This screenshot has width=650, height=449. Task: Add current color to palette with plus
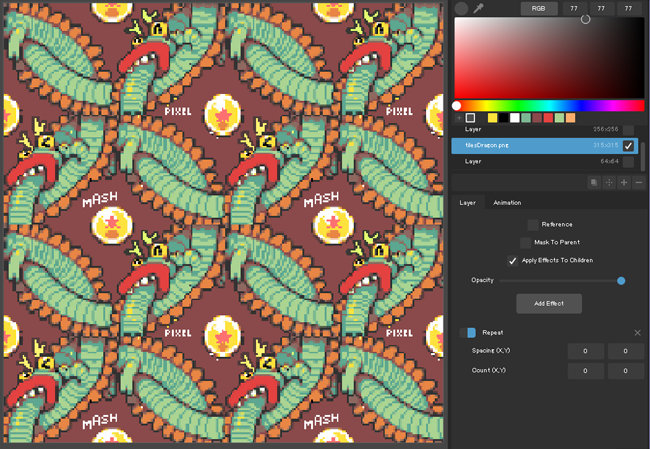(x=459, y=118)
